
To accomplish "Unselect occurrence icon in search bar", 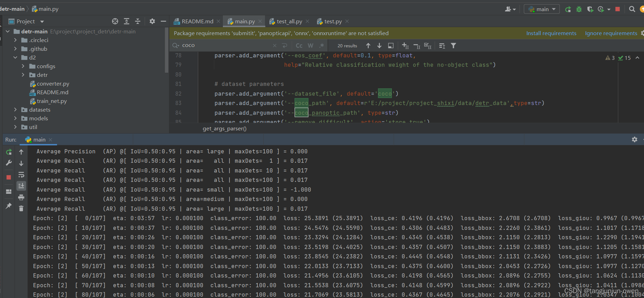I will (x=417, y=46).
